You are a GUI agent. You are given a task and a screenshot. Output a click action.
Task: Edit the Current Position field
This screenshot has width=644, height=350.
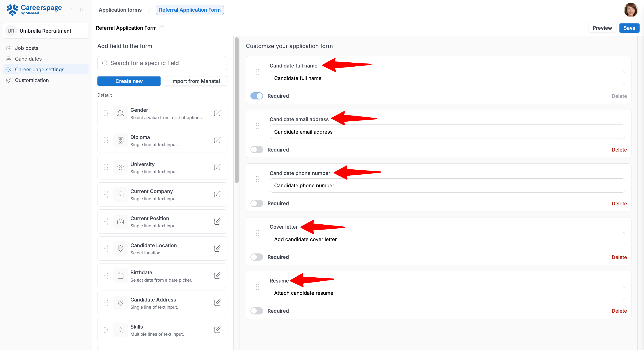pyautogui.click(x=217, y=221)
